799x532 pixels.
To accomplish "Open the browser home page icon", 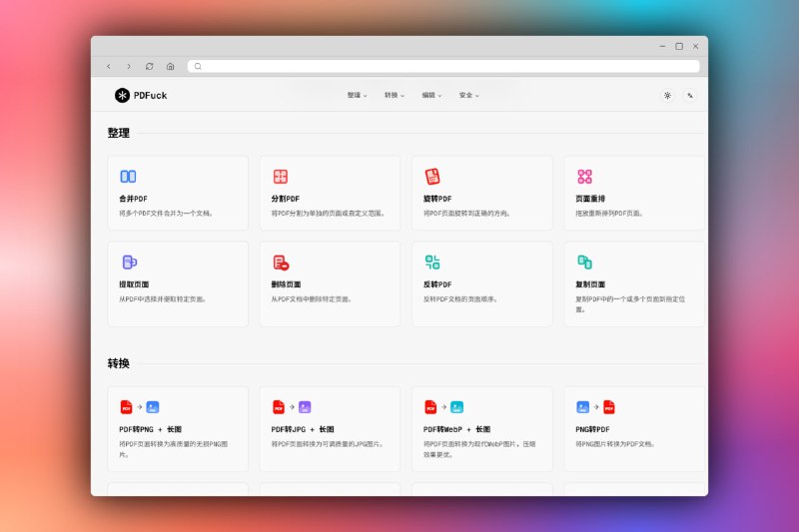I will coord(170,66).
